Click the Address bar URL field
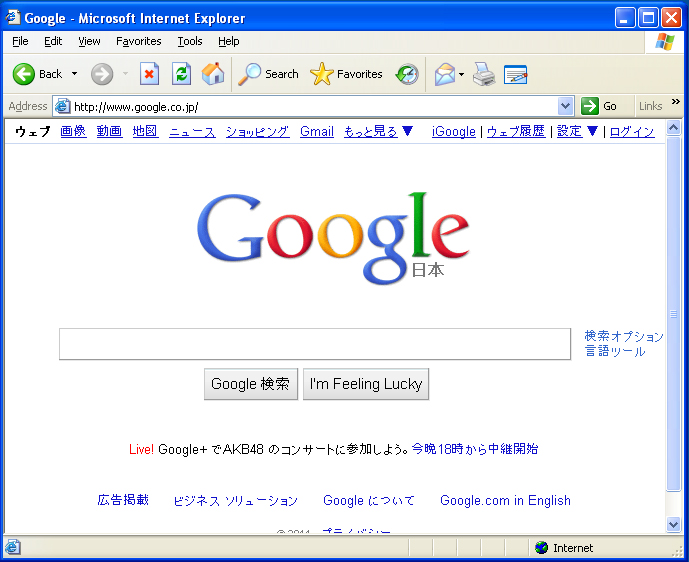 [x=315, y=106]
